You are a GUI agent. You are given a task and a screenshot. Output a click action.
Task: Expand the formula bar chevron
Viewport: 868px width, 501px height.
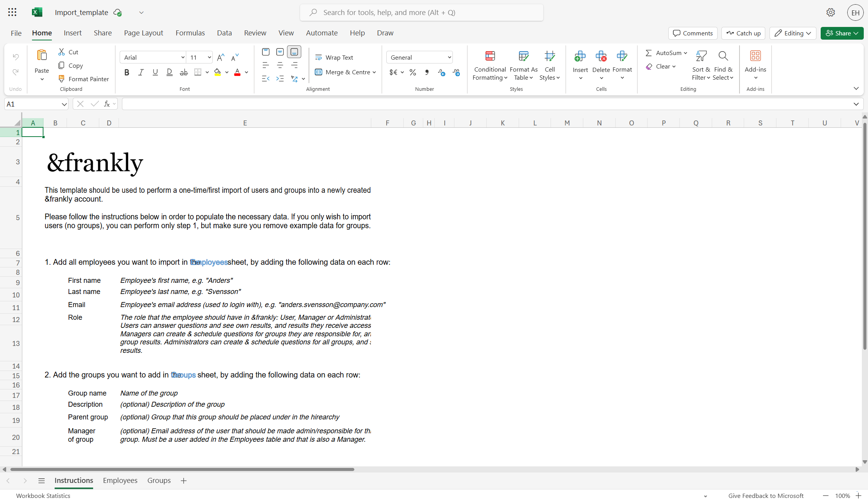tap(856, 104)
